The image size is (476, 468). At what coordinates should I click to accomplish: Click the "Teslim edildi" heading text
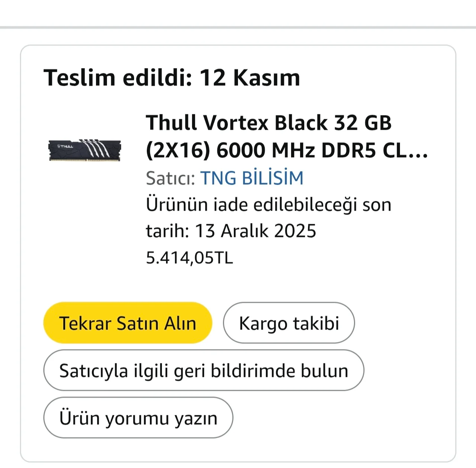pos(118,77)
